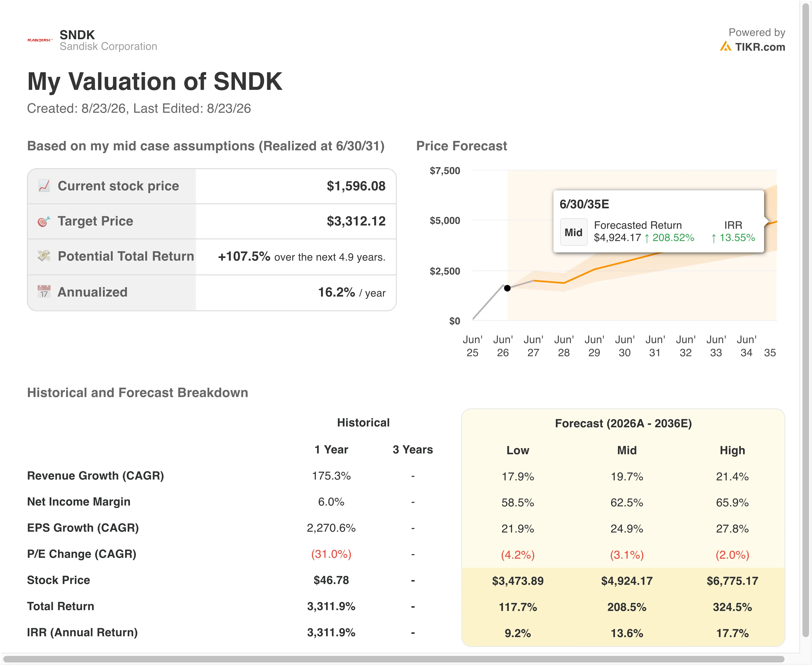The image size is (812, 666).
Task: Click the High column header
Action: 732,450
